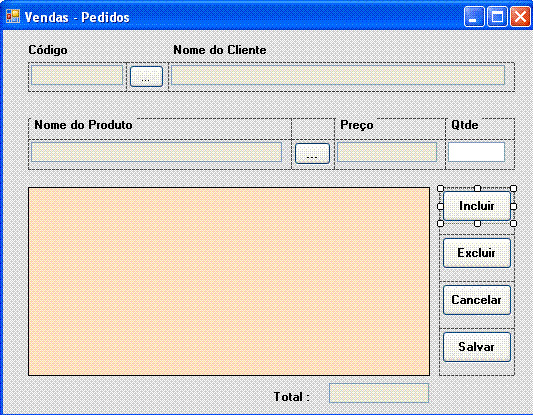The height and width of the screenshot is (415, 533).
Task: Click the Vendas - Pedidos window icon
Action: click(x=13, y=16)
